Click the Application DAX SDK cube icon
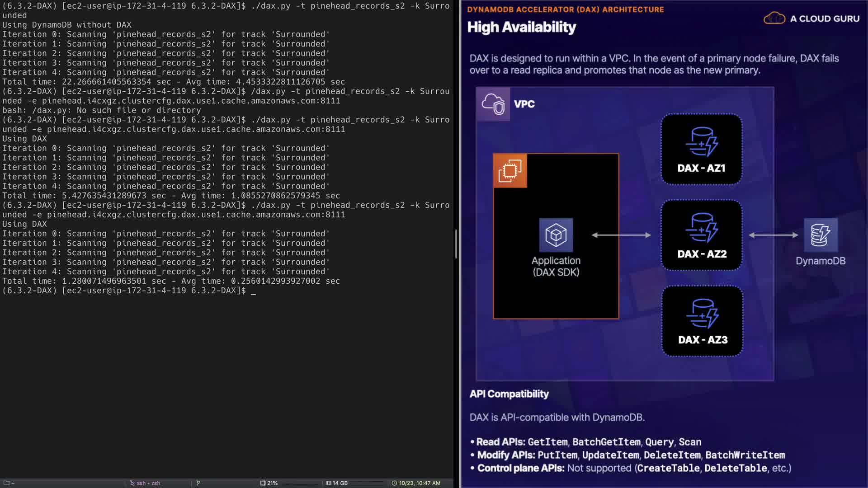This screenshot has height=488, width=868. click(556, 235)
